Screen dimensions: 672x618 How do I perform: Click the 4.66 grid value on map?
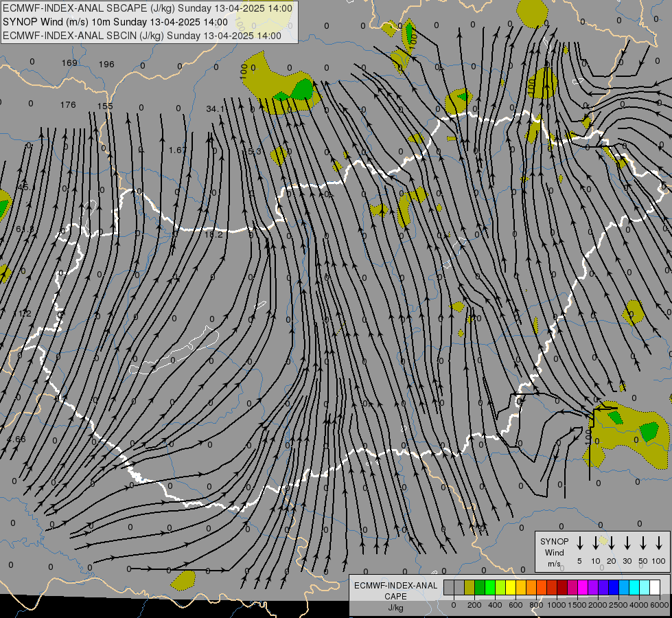click(16, 439)
